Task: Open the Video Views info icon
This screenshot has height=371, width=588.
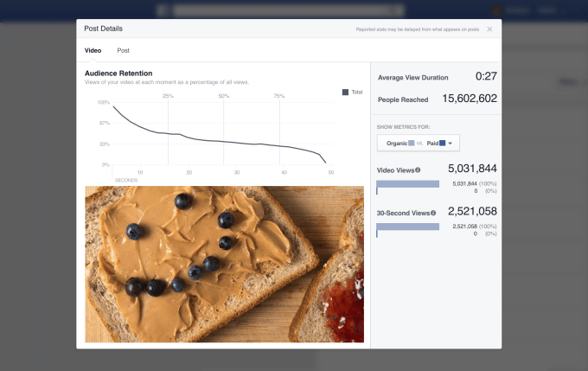Action: [418, 170]
